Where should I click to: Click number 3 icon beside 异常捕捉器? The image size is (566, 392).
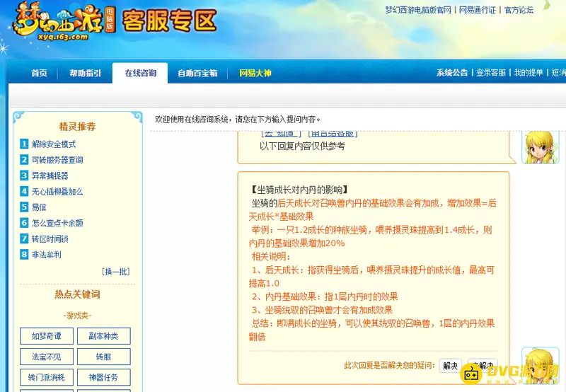[24, 175]
